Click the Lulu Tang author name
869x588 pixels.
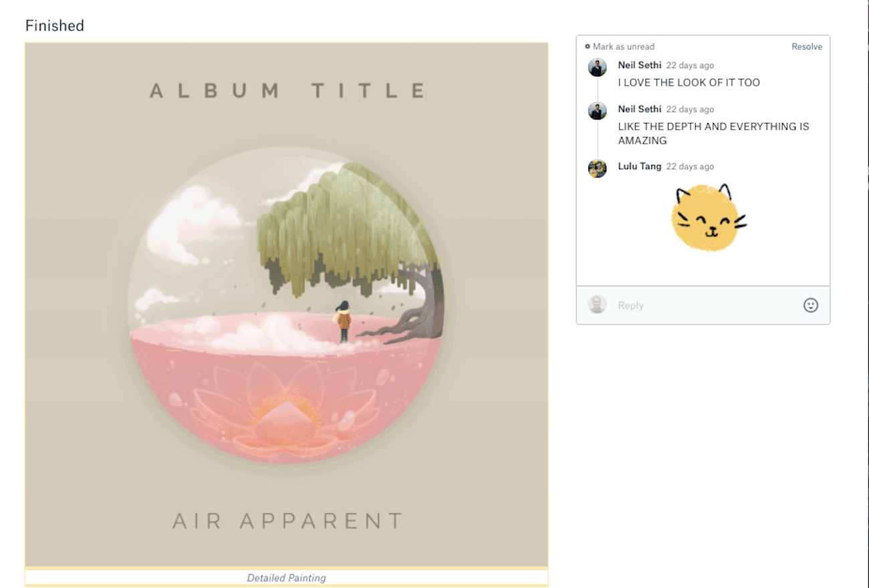click(x=640, y=166)
